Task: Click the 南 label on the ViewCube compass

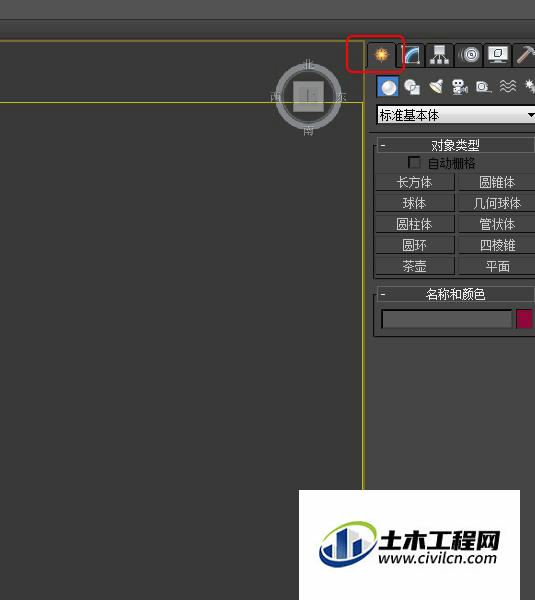Action: (x=308, y=131)
